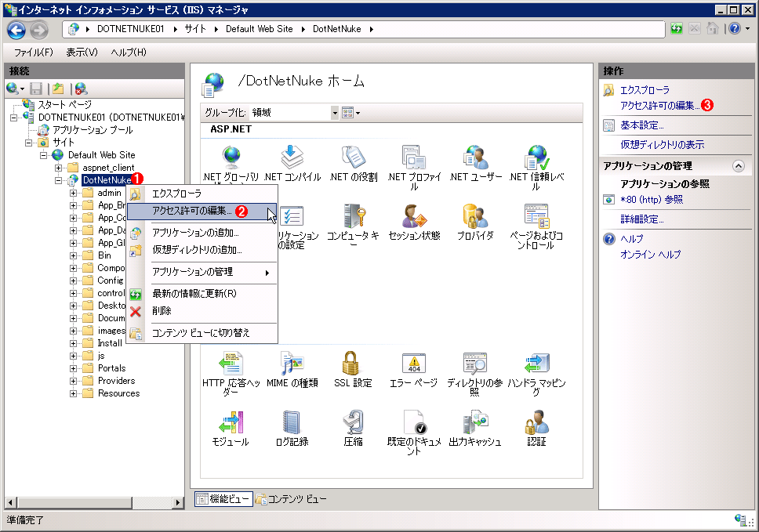This screenshot has height=532, width=759.
Task: Click the Back navigation arrow button
Action: 16,31
